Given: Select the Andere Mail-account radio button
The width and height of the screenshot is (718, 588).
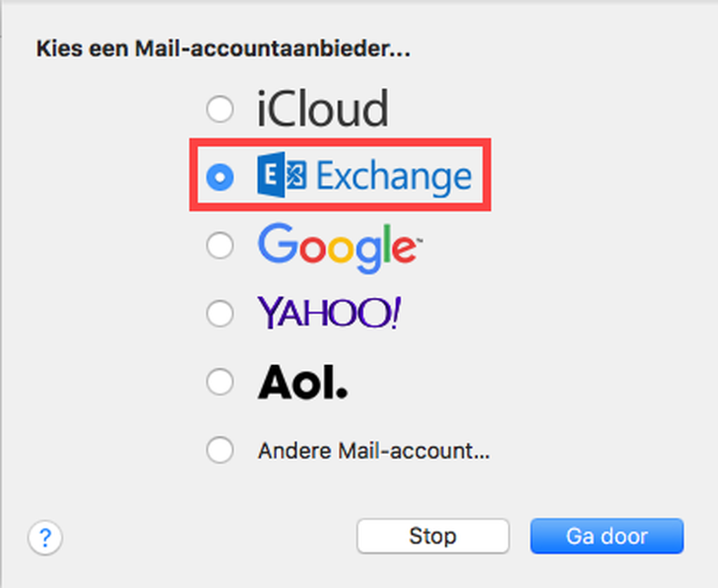Looking at the screenshot, I should 220,450.
